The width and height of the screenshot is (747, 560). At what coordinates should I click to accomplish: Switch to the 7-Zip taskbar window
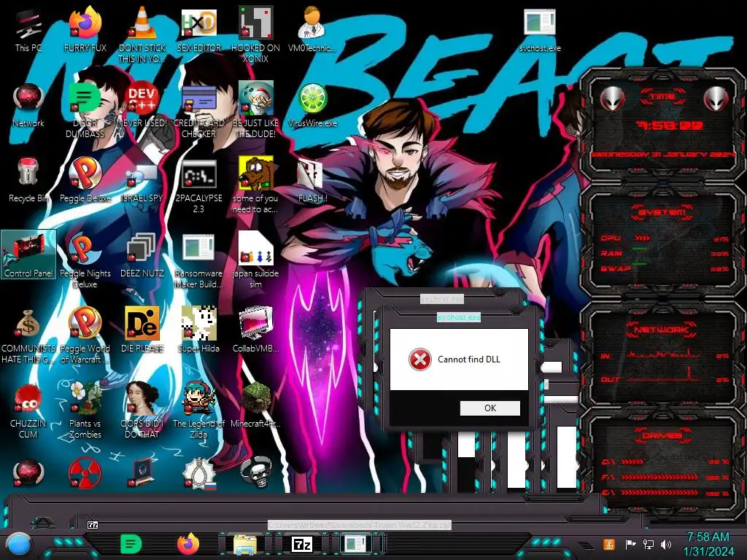pos(302,544)
